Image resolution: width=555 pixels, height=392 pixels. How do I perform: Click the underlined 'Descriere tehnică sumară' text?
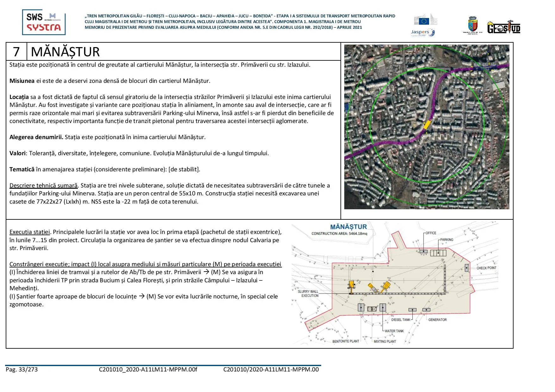coord(43,186)
